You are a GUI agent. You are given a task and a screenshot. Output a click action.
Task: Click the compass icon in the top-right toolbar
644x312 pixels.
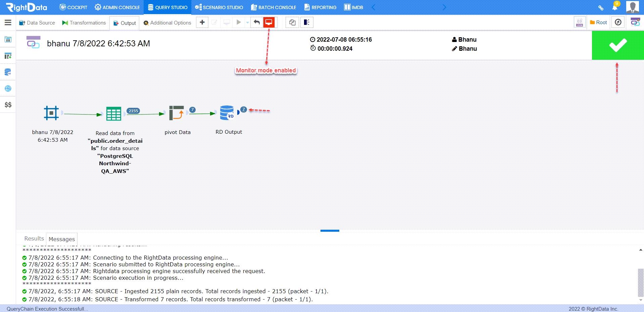(x=617, y=22)
